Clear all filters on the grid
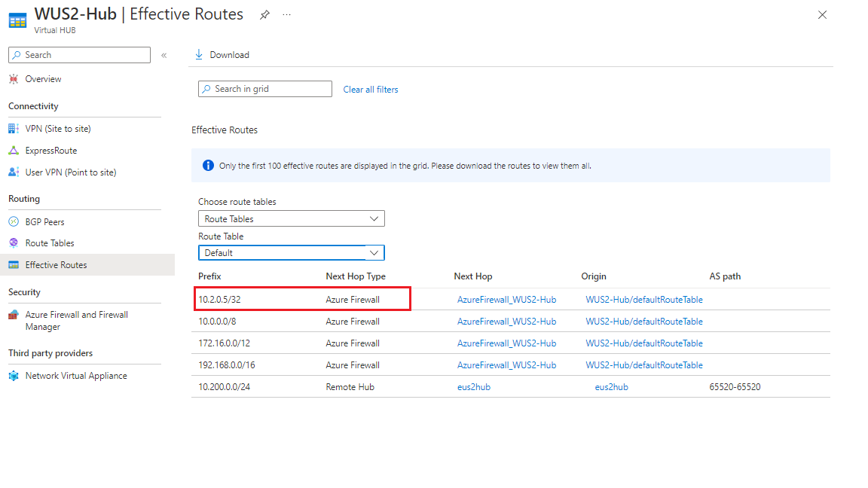The image size is (868, 488). click(x=370, y=89)
